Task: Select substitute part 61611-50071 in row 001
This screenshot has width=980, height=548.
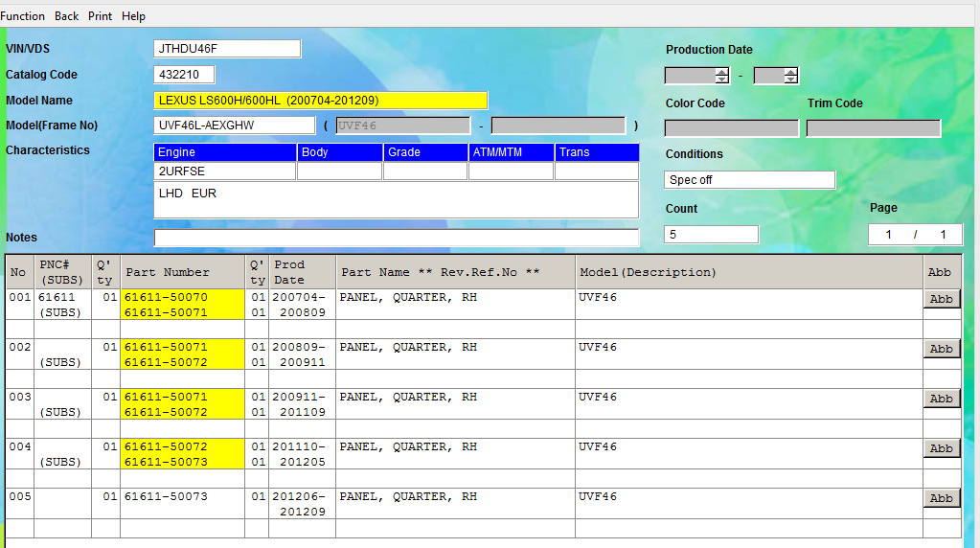Action: tap(166, 312)
